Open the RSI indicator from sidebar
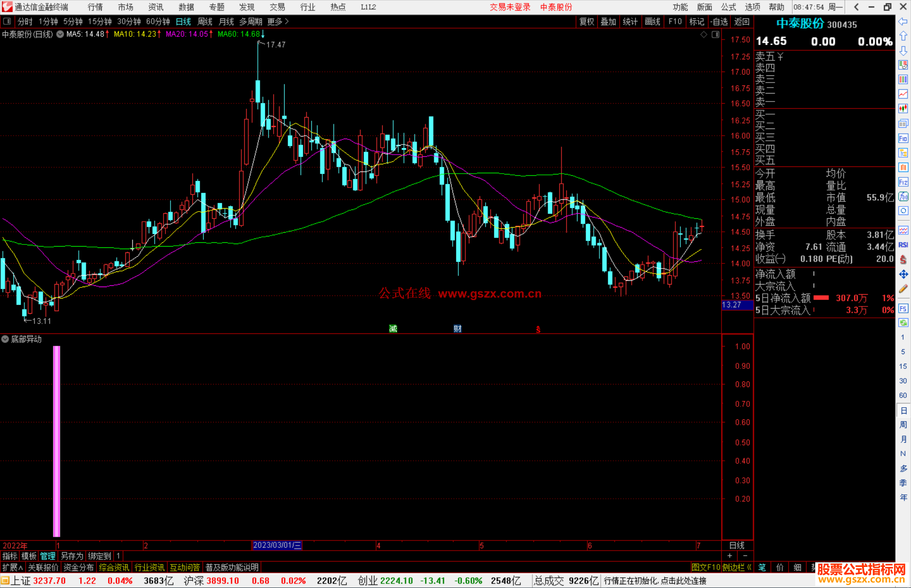 [x=903, y=245]
